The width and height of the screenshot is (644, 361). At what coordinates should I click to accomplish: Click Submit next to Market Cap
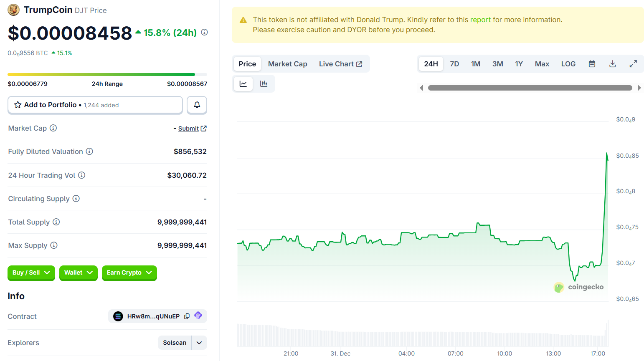pos(189,128)
